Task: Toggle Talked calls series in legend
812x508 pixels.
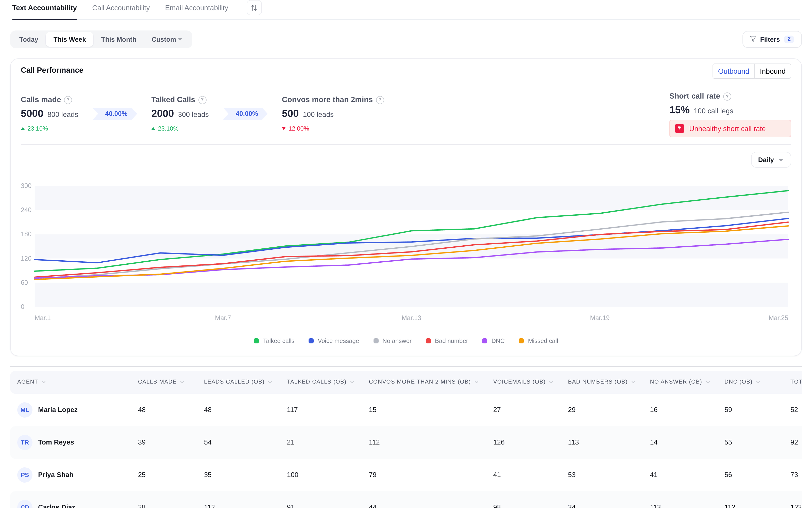Action: [274, 341]
